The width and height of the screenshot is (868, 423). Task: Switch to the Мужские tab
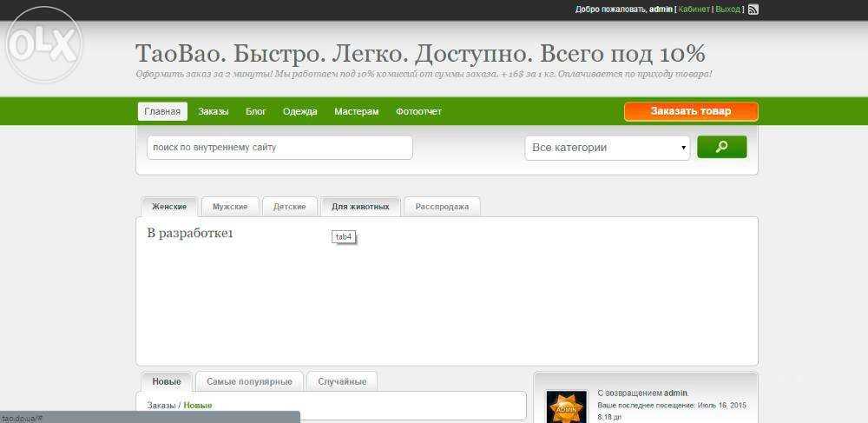230,207
